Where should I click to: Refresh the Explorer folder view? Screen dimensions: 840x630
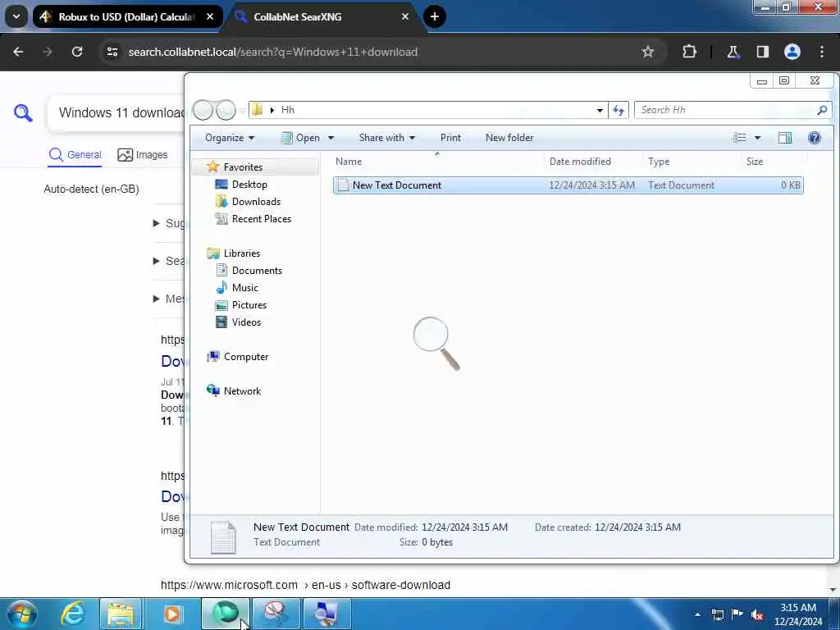tap(619, 111)
